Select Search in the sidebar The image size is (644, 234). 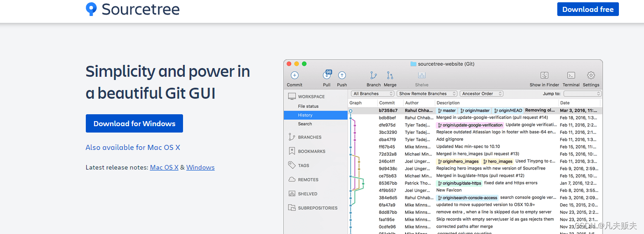(x=305, y=124)
